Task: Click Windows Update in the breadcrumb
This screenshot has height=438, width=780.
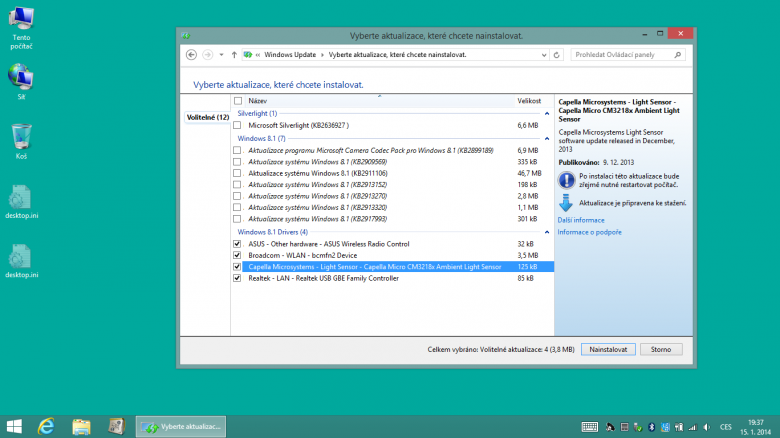Action: pyautogui.click(x=290, y=55)
